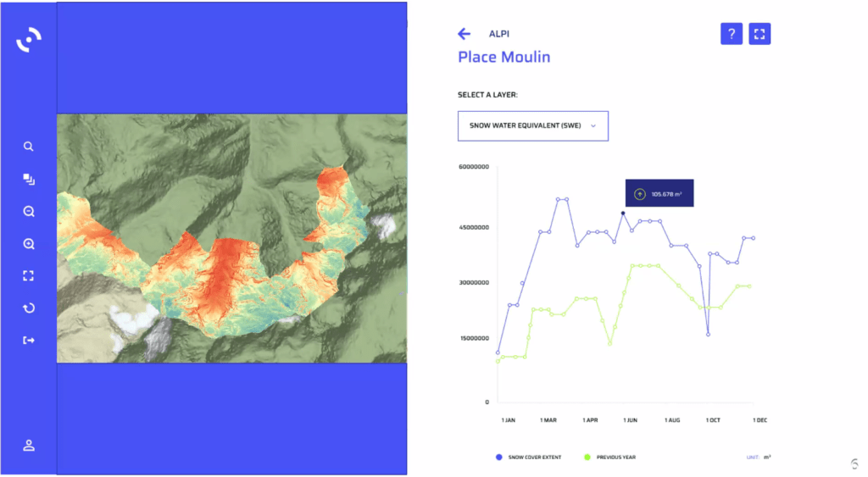
Task: Open the user profile icon
Action: point(29,445)
